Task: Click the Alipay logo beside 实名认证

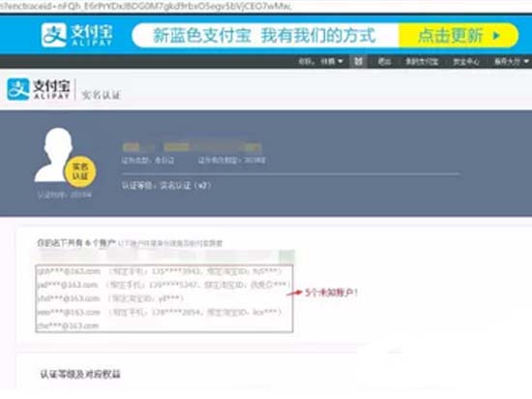Action: [x=38, y=89]
